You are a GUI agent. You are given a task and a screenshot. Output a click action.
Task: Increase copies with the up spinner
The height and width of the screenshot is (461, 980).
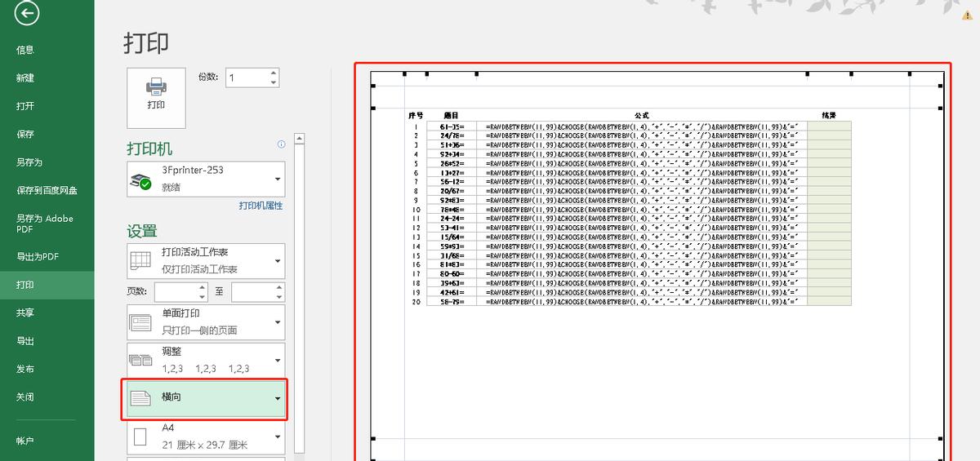(274, 73)
